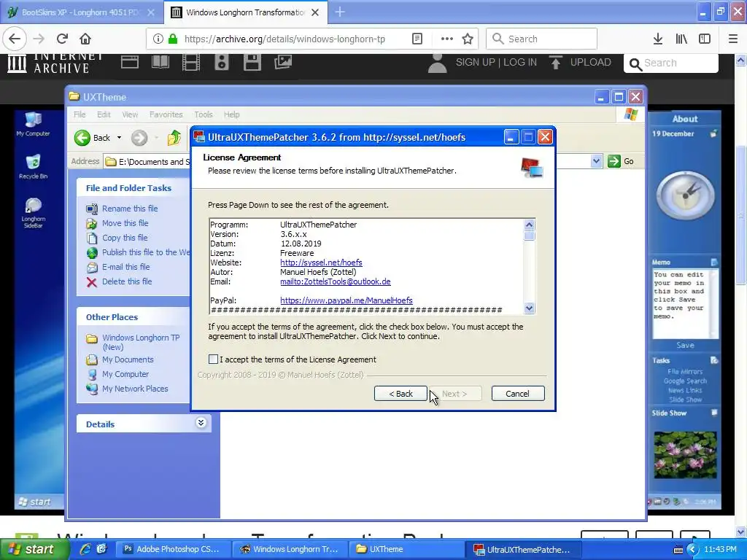
Task: Open the syssel.net/hoefs website link
Action: (x=321, y=262)
